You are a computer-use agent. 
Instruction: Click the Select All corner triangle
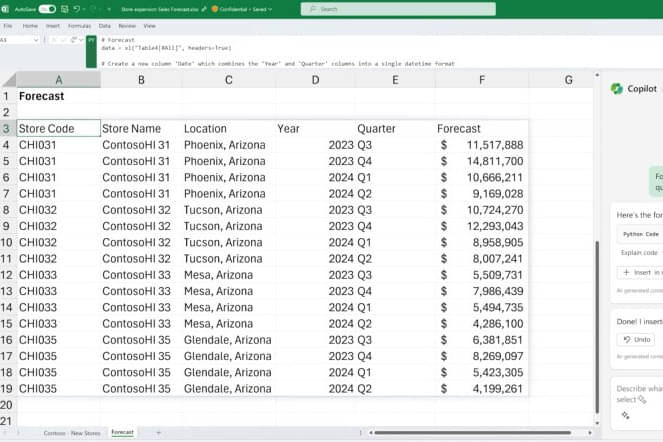pyautogui.click(x=8, y=80)
